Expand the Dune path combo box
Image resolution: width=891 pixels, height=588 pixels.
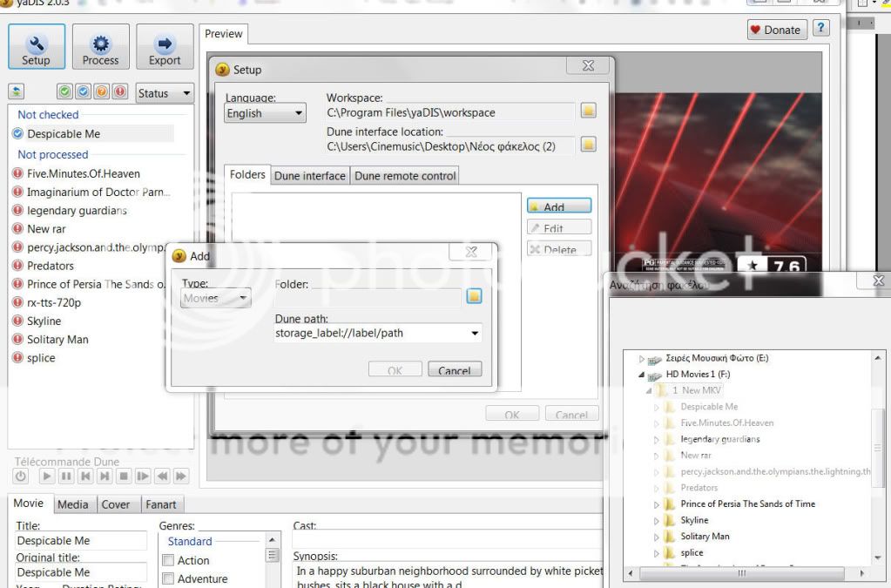(x=475, y=333)
